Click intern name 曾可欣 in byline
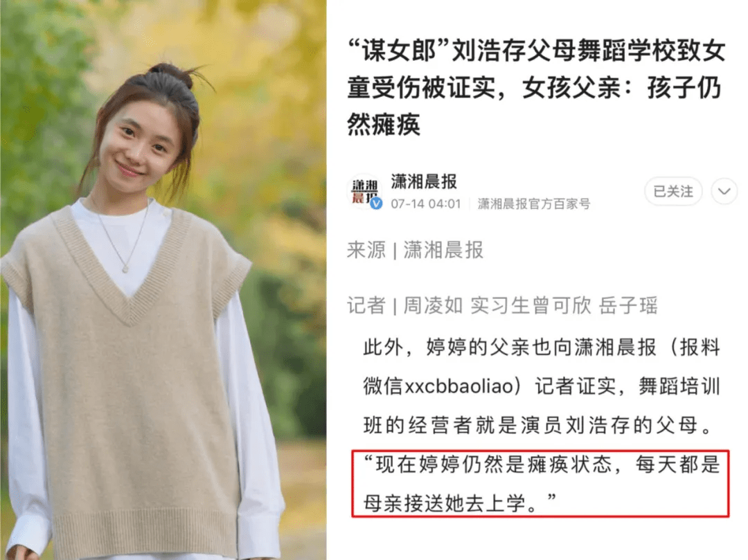 pyautogui.click(x=551, y=305)
